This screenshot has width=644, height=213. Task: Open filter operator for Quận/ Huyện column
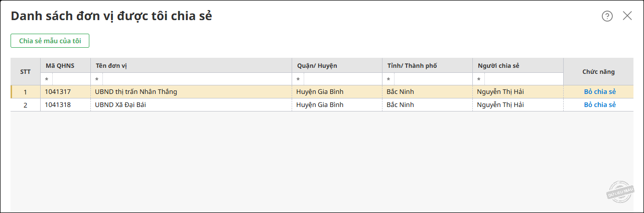coord(298,79)
